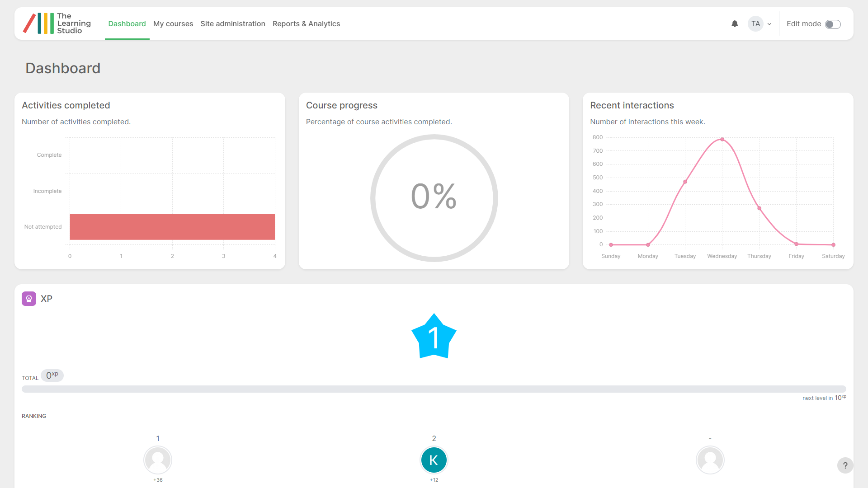Open the TA user avatar menu
The width and height of the screenshot is (868, 488).
pyautogui.click(x=755, y=23)
